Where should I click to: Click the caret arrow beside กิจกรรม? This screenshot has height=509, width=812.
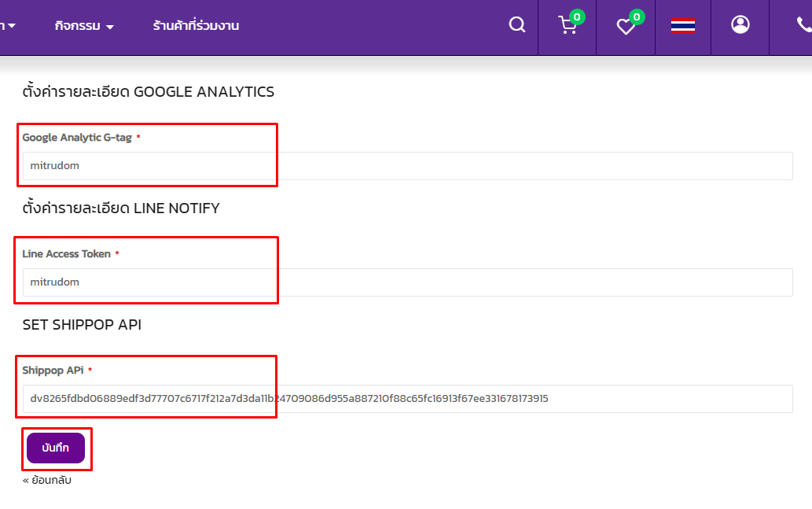click(110, 27)
